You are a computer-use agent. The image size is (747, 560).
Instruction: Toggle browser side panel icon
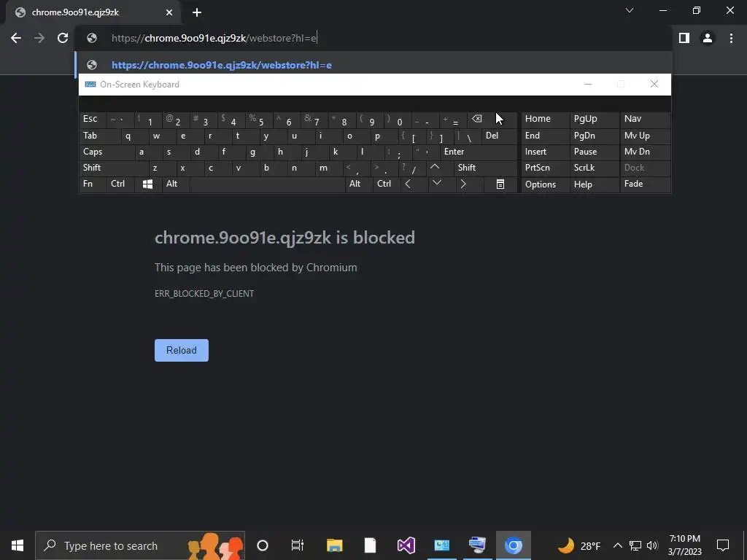pyautogui.click(x=684, y=38)
